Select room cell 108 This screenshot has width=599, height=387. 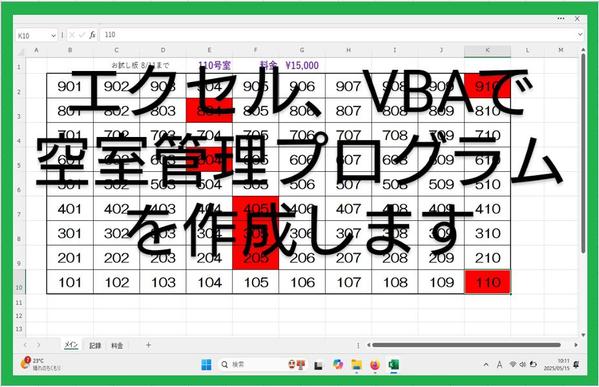pyautogui.click(x=395, y=282)
